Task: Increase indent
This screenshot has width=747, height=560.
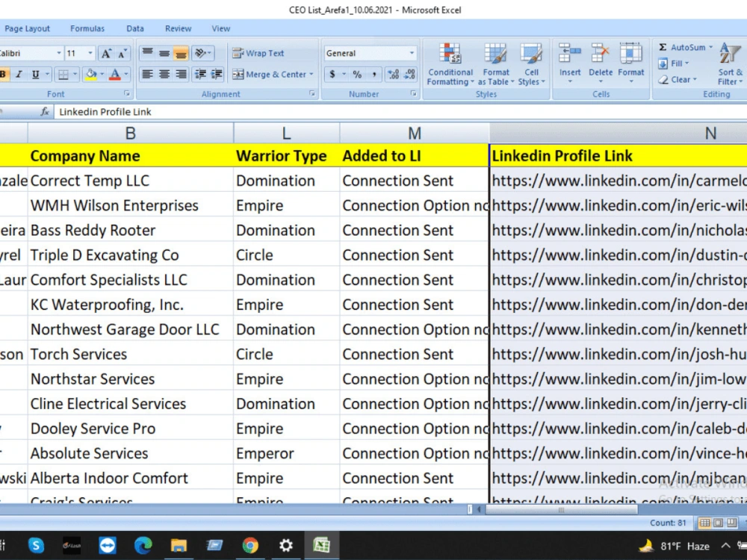Action: click(x=217, y=74)
